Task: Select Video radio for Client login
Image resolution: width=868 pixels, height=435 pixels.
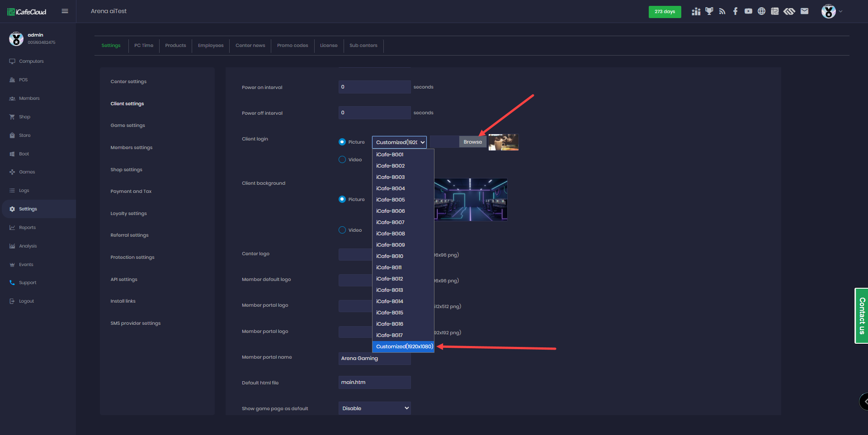Action: point(342,159)
